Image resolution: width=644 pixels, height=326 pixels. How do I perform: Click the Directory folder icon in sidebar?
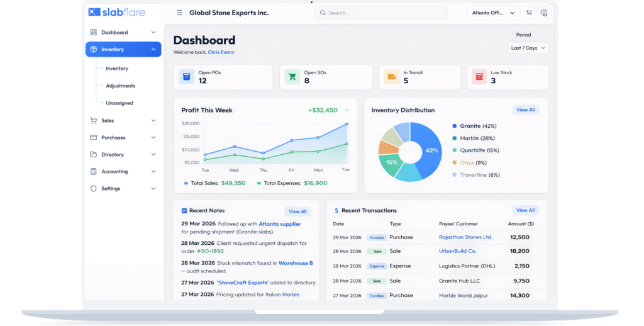[x=94, y=155]
